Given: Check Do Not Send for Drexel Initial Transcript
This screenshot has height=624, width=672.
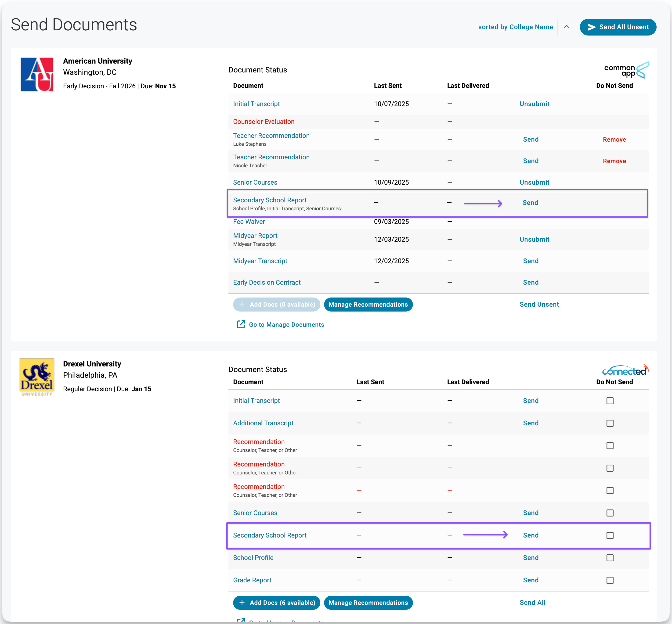Looking at the screenshot, I should click(610, 401).
